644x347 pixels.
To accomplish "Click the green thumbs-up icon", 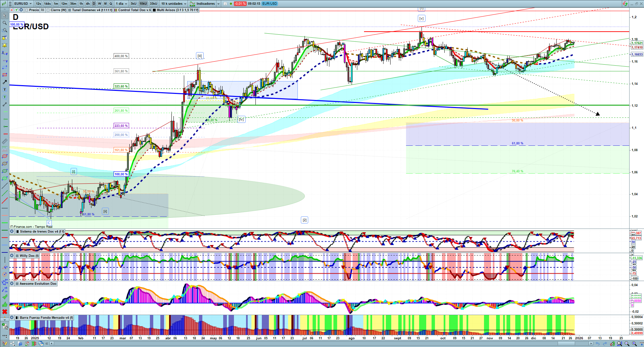I will [x=5, y=304].
